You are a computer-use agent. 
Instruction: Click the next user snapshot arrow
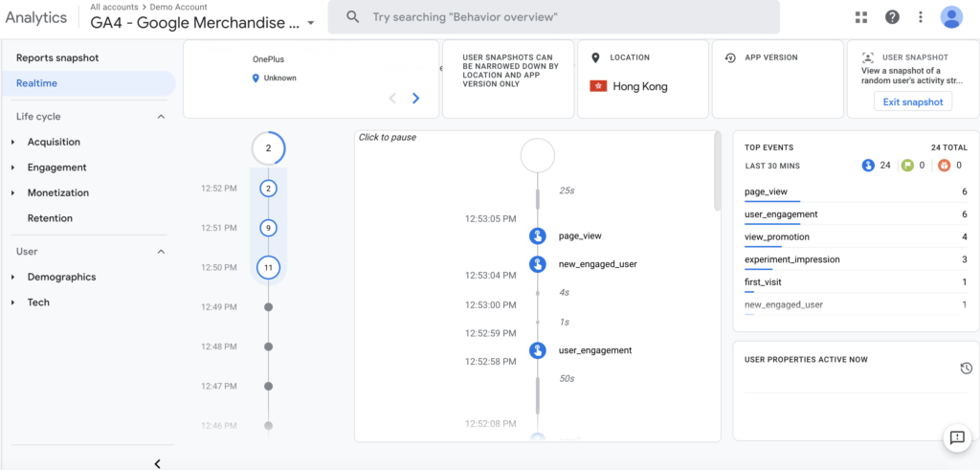pyautogui.click(x=416, y=98)
